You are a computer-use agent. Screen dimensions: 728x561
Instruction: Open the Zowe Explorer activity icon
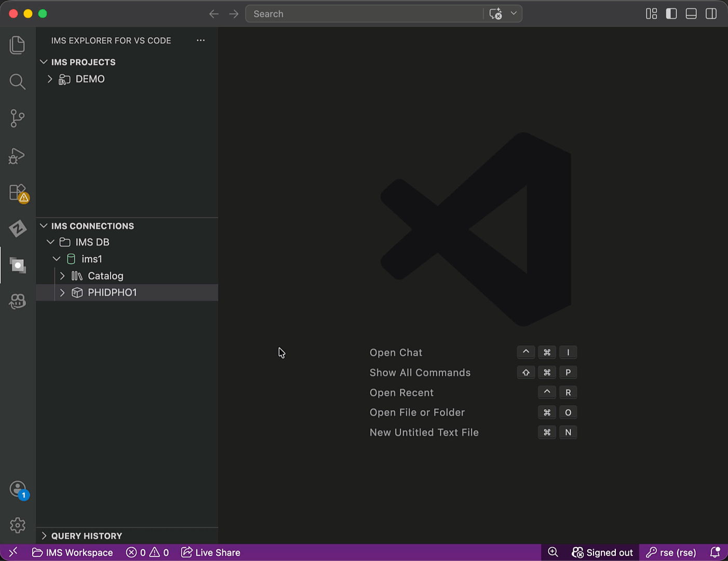pos(18,229)
